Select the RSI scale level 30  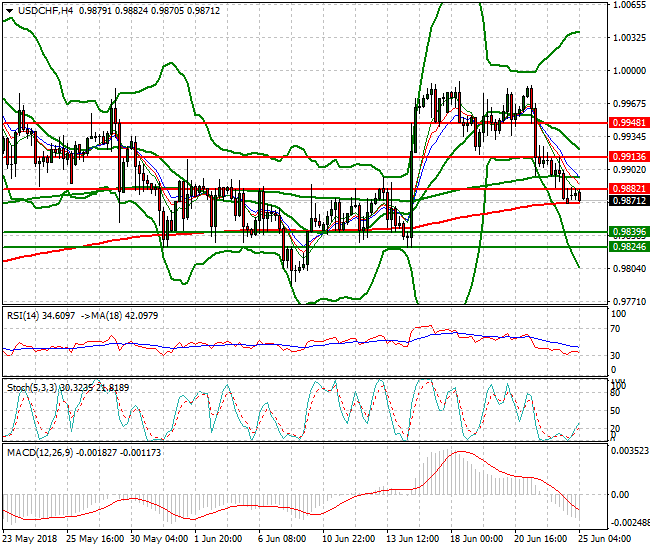[616, 356]
